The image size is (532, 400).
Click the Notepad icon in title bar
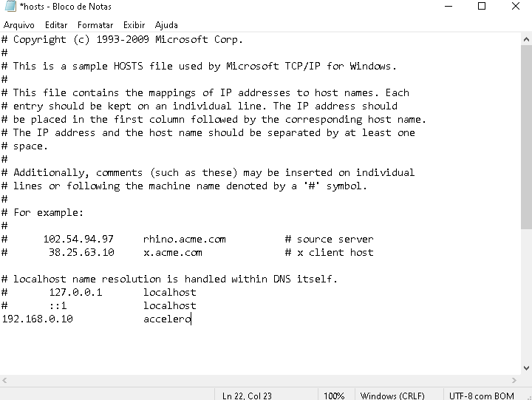click(10, 6)
